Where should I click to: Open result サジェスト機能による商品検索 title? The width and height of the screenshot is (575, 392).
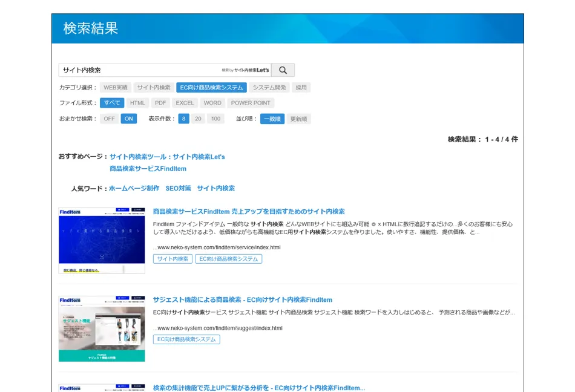tap(243, 299)
